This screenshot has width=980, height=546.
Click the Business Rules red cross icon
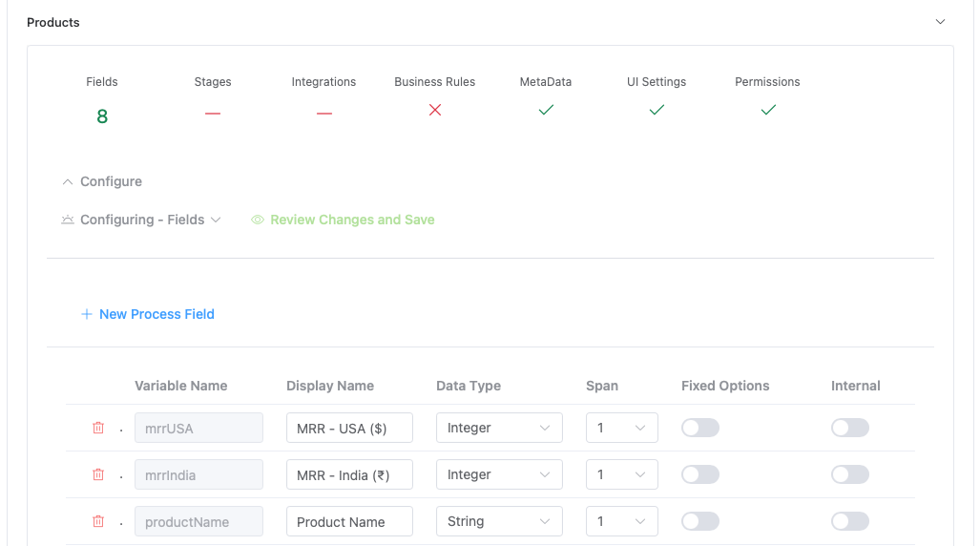pyautogui.click(x=435, y=110)
